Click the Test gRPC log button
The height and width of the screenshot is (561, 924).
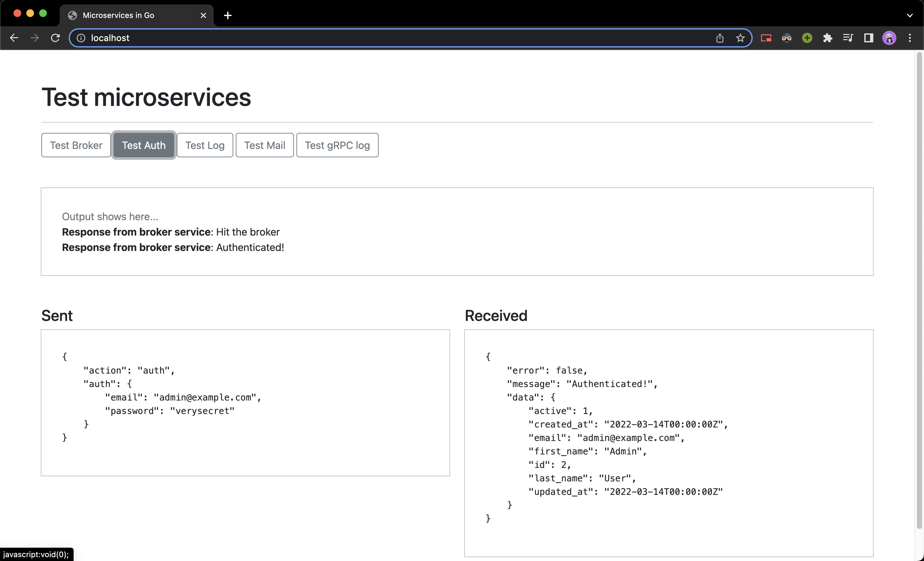337,145
